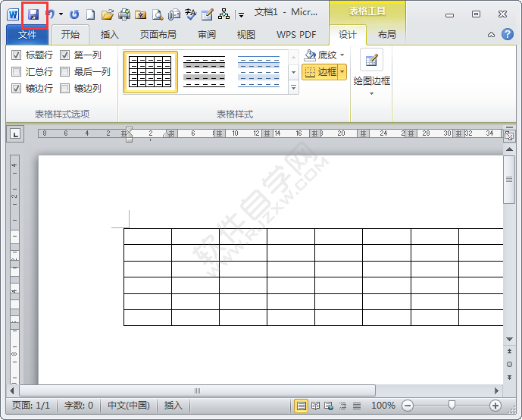Click the ruler tab selector icon

coord(15,134)
